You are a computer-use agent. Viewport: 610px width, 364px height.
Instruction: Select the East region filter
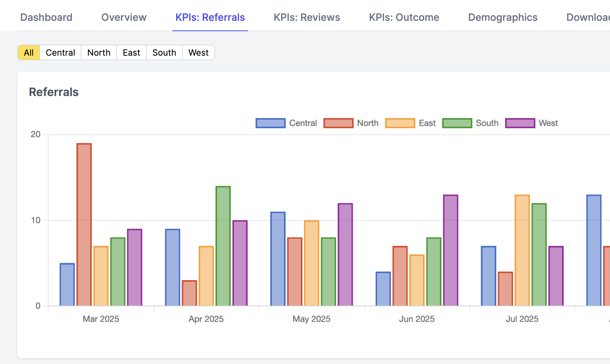coord(131,52)
